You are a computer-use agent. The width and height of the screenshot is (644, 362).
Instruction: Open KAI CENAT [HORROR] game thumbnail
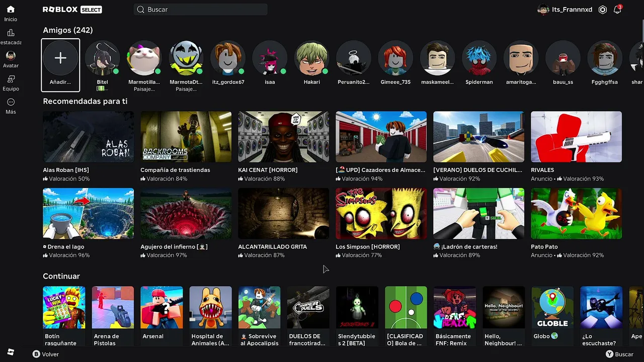284,137
